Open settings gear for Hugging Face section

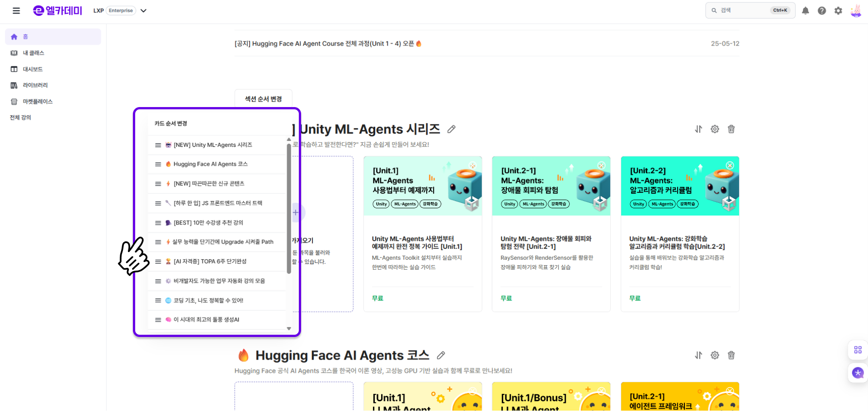click(x=715, y=356)
